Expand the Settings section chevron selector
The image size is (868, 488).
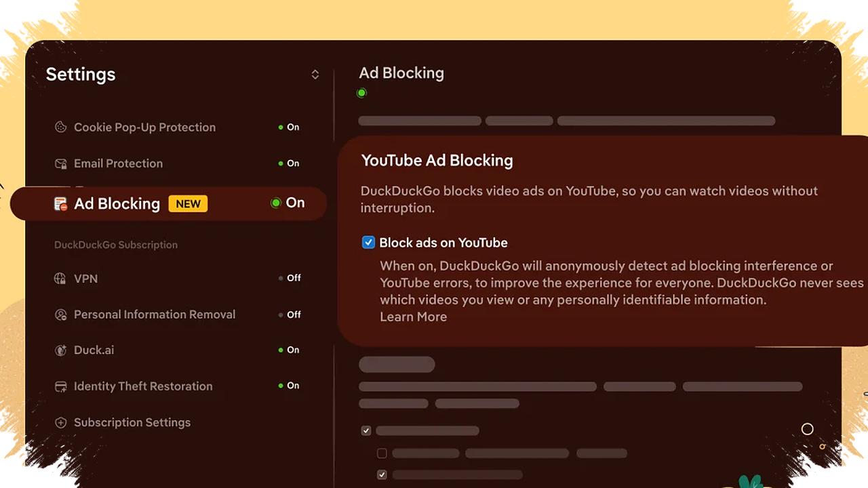click(315, 75)
